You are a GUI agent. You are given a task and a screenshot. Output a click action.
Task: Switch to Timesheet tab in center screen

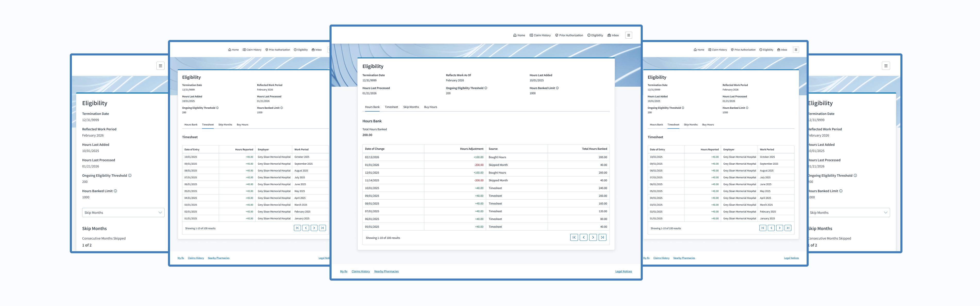click(391, 107)
